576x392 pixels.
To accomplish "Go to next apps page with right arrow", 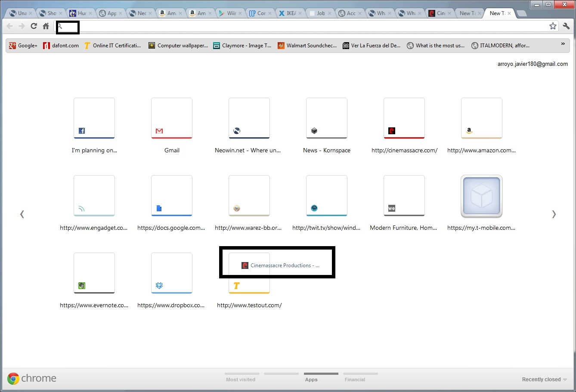I will click(554, 214).
